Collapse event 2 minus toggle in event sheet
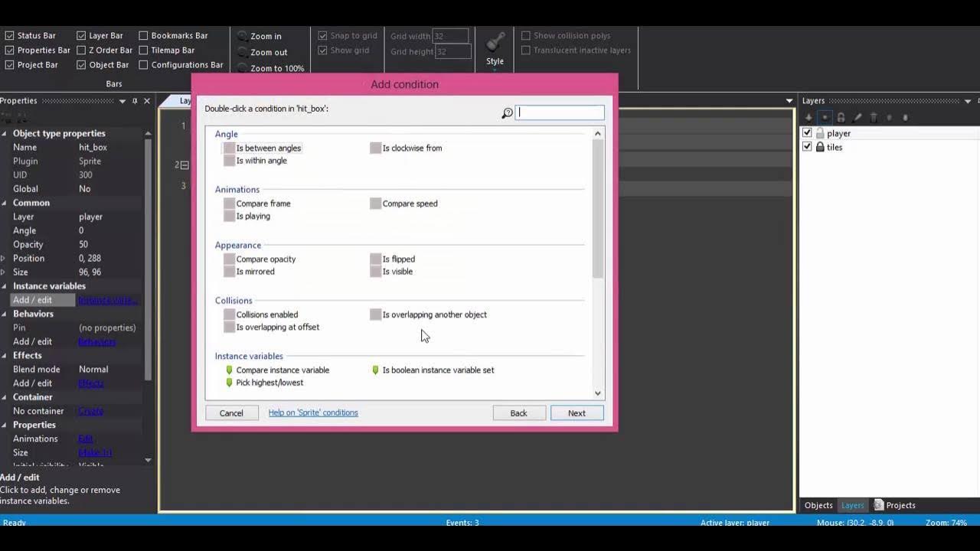 [185, 165]
